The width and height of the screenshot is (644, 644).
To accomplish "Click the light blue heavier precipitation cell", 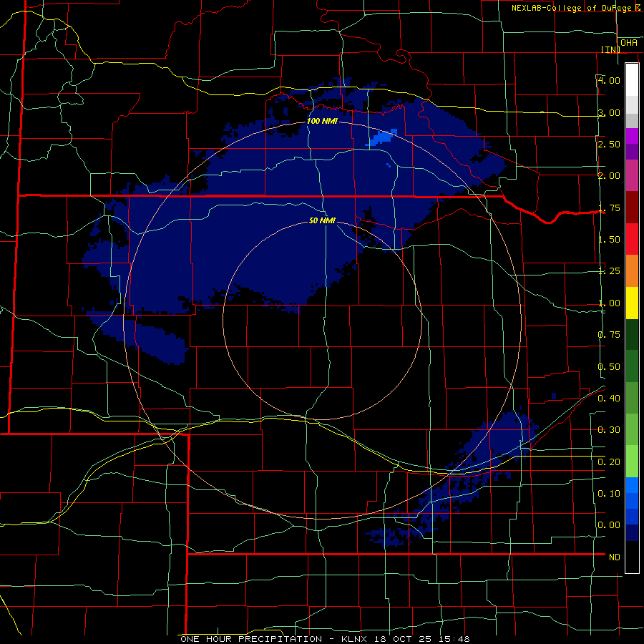I will pos(383,138).
